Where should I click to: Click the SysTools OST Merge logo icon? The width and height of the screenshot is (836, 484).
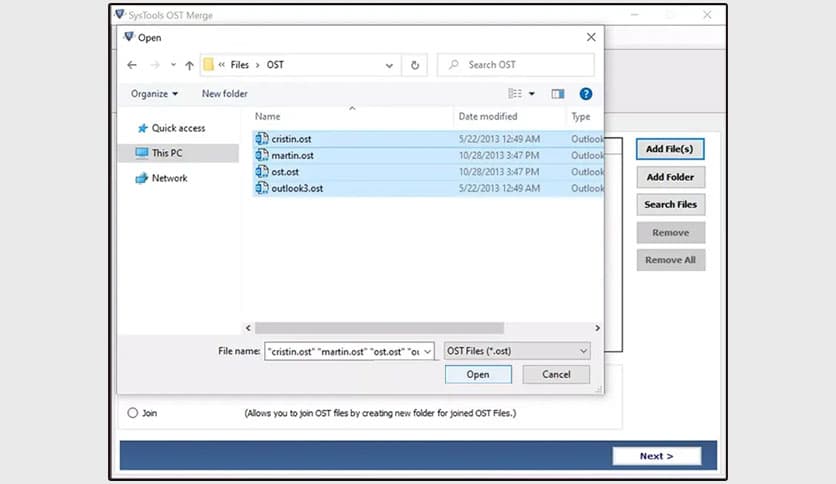click(120, 14)
